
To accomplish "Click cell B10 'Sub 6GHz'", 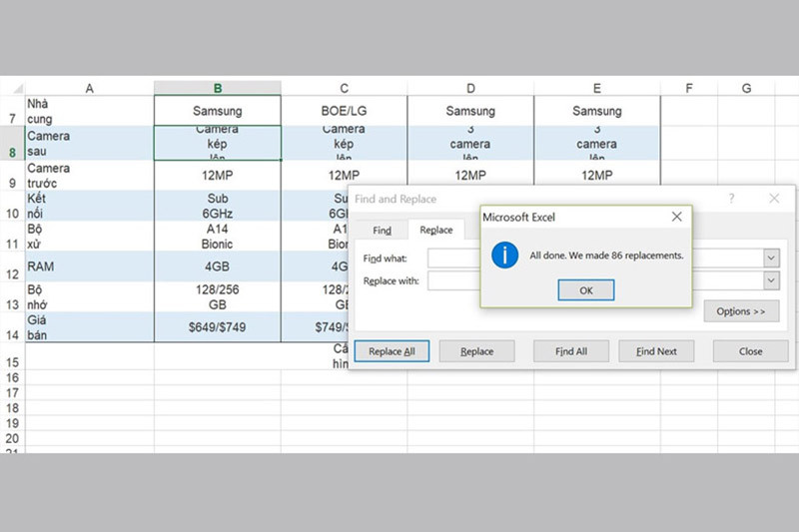I will click(218, 206).
